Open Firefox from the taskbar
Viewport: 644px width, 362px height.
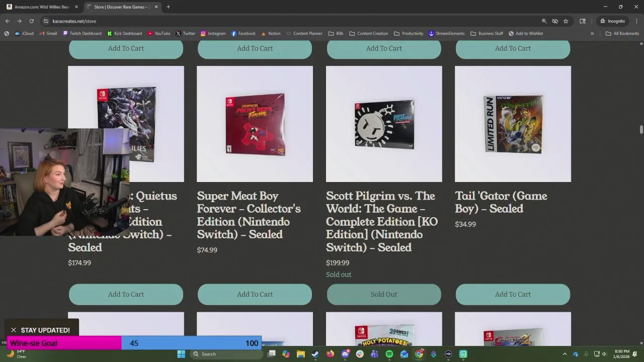(x=330, y=354)
